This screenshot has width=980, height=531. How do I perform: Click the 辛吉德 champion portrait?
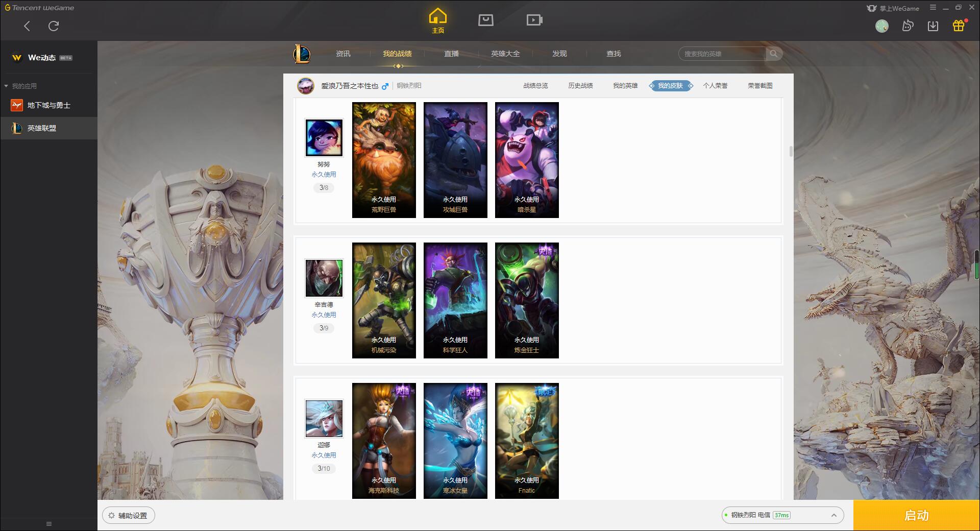coord(324,278)
